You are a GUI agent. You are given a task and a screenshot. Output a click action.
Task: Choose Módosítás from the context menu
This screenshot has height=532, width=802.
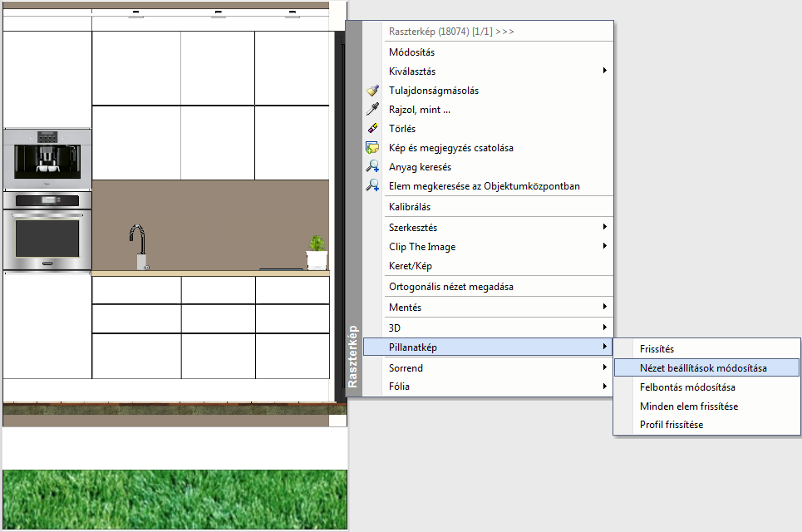(411, 52)
